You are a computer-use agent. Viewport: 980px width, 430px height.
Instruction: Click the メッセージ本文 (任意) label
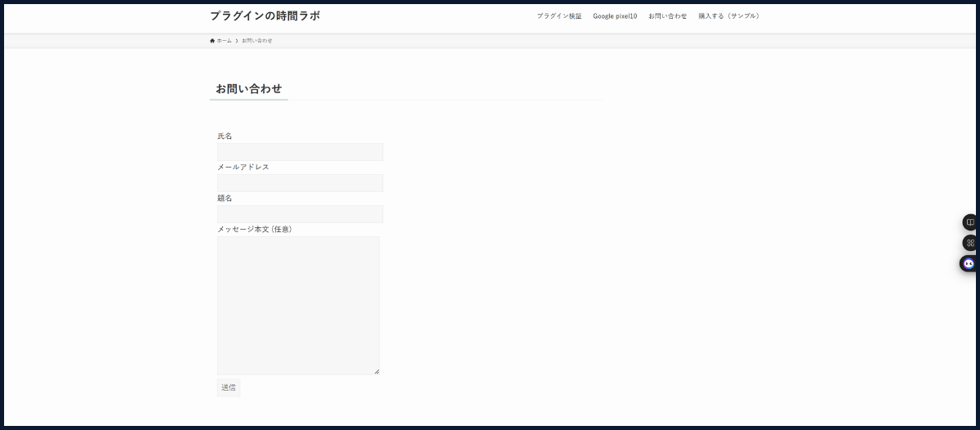[x=254, y=229]
